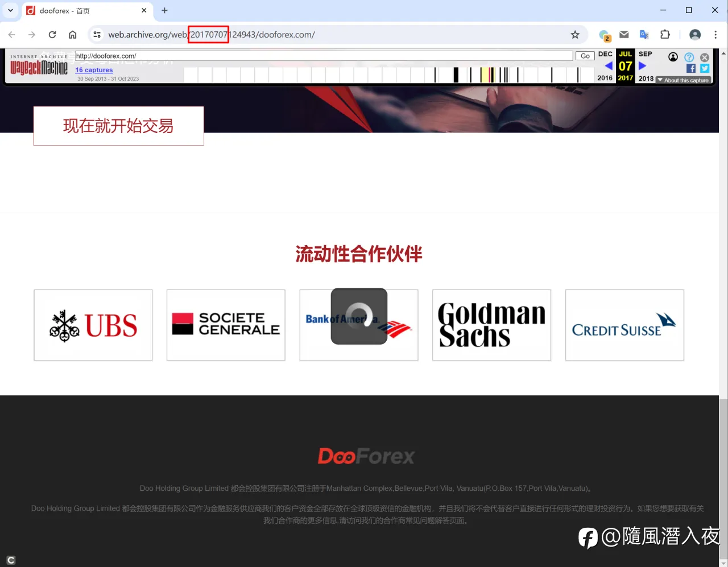This screenshot has height=567, width=728.
Task: Open a new browser tab
Action: (164, 10)
